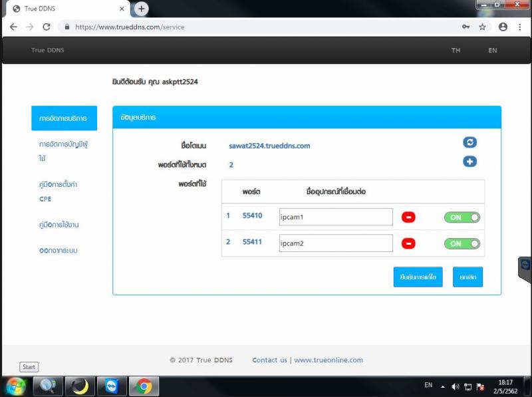This screenshot has height=397, width=532.
Task: Remove port 55410 with the red minus
Action: [408, 217]
